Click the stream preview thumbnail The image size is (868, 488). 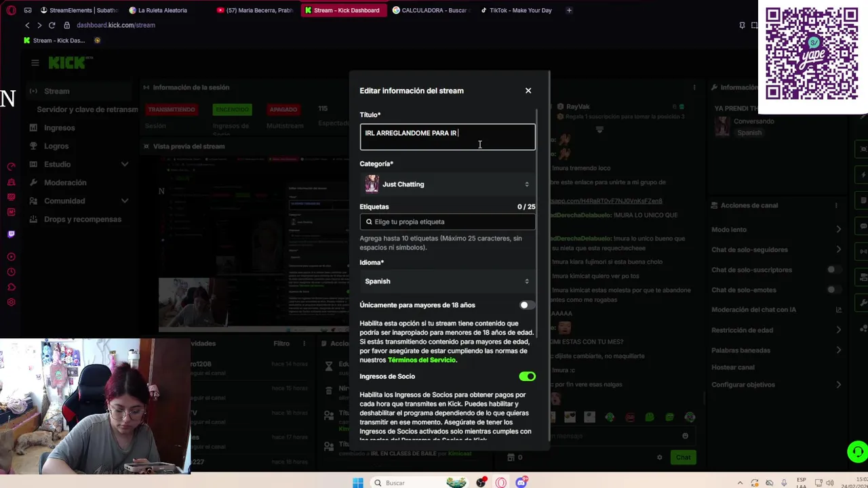point(255,244)
